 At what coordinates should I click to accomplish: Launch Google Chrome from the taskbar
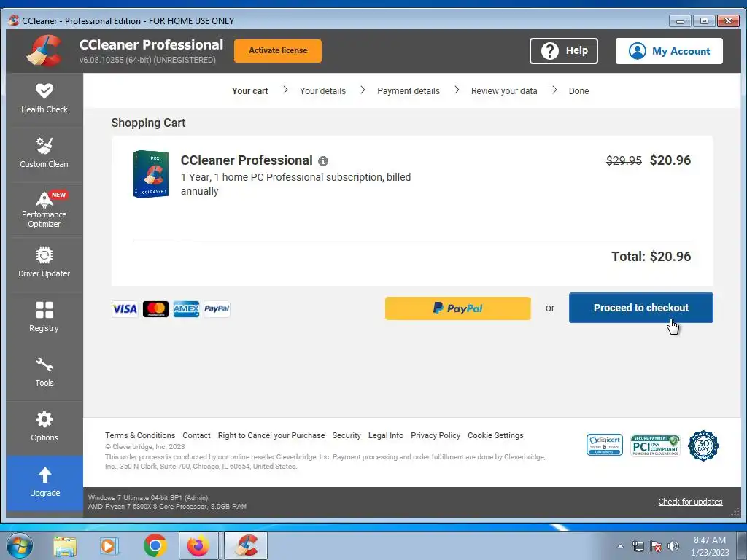pos(155,545)
